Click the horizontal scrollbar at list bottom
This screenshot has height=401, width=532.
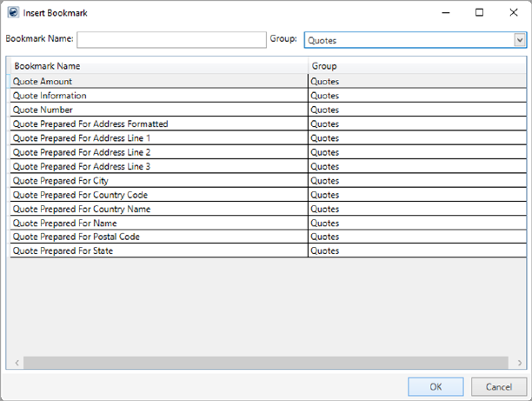pos(265,363)
